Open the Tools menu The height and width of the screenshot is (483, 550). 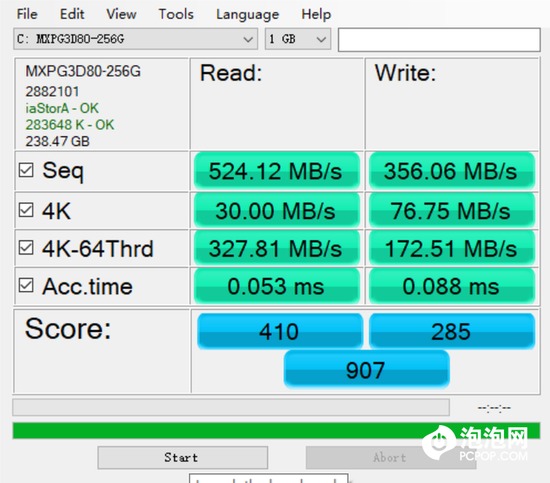tap(176, 14)
